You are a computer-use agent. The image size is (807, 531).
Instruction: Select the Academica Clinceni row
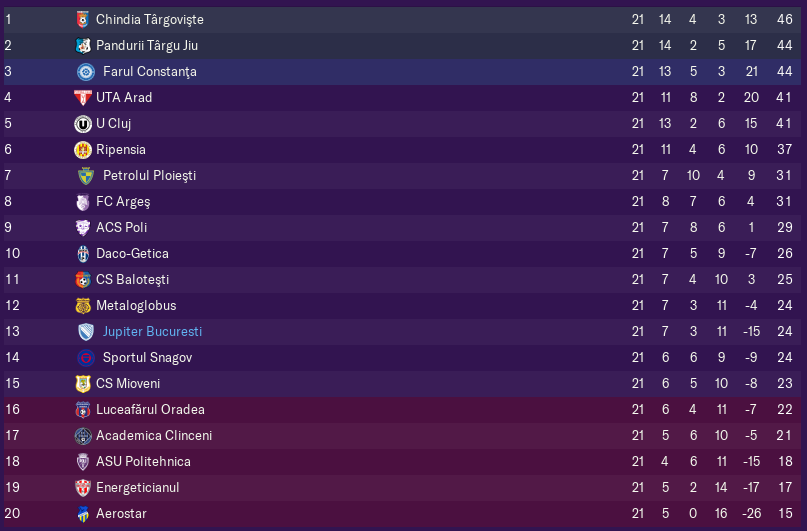click(x=402, y=436)
